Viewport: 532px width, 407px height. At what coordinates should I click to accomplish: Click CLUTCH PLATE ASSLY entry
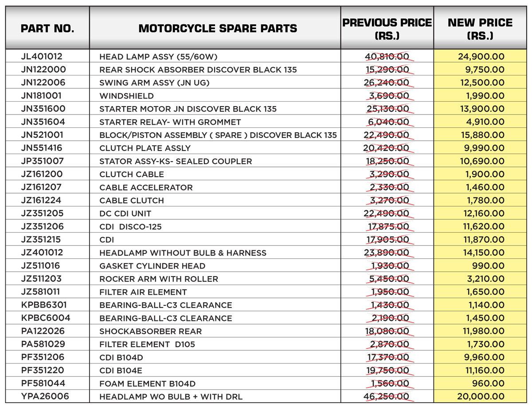(145, 148)
